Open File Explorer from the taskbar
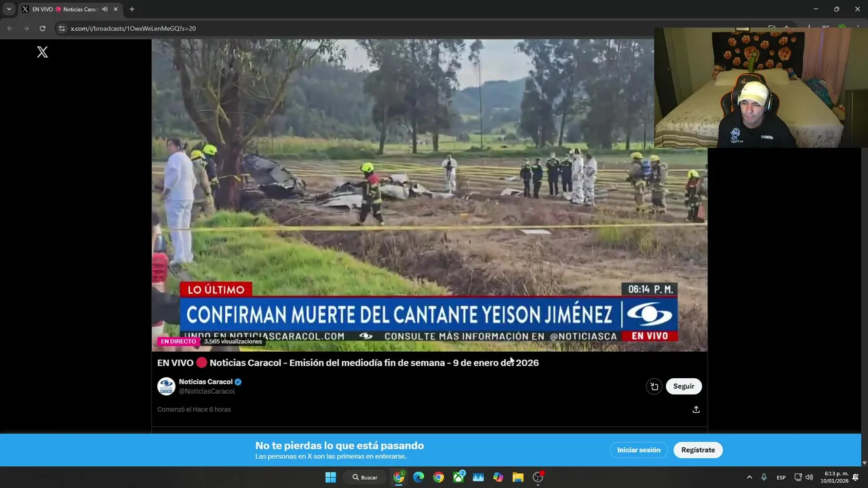This screenshot has height=488, width=868. click(518, 477)
